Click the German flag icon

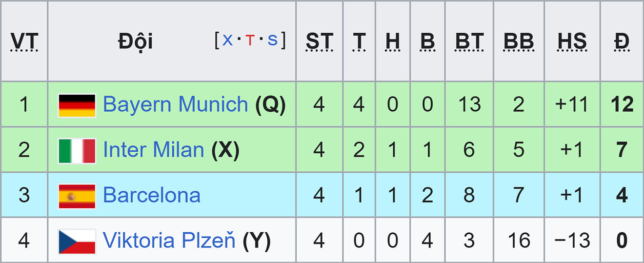(x=77, y=105)
